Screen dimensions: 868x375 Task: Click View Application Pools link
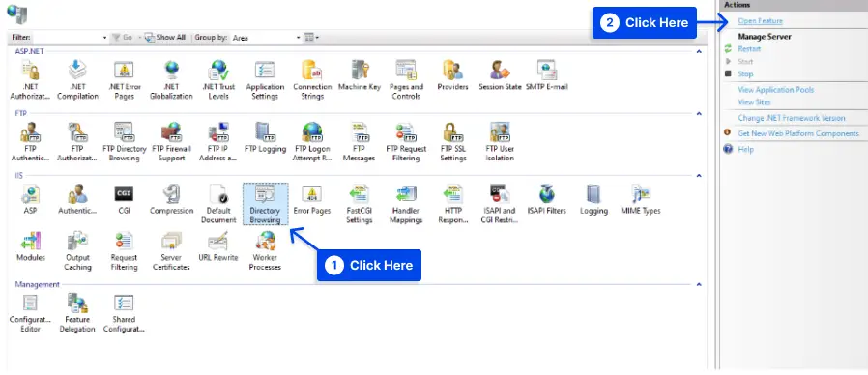tap(775, 90)
